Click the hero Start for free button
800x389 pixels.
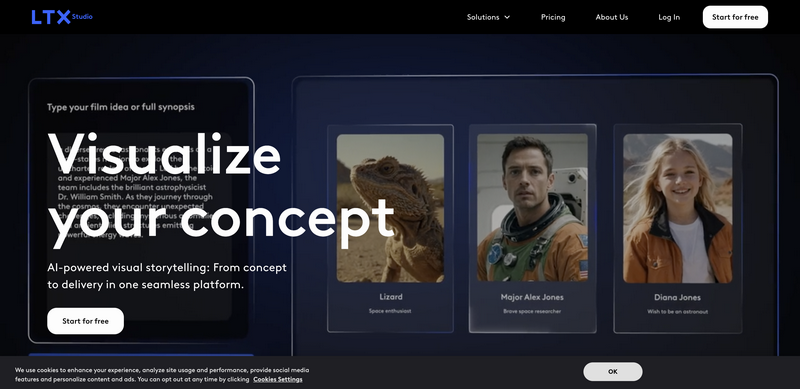tap(85, 321)
